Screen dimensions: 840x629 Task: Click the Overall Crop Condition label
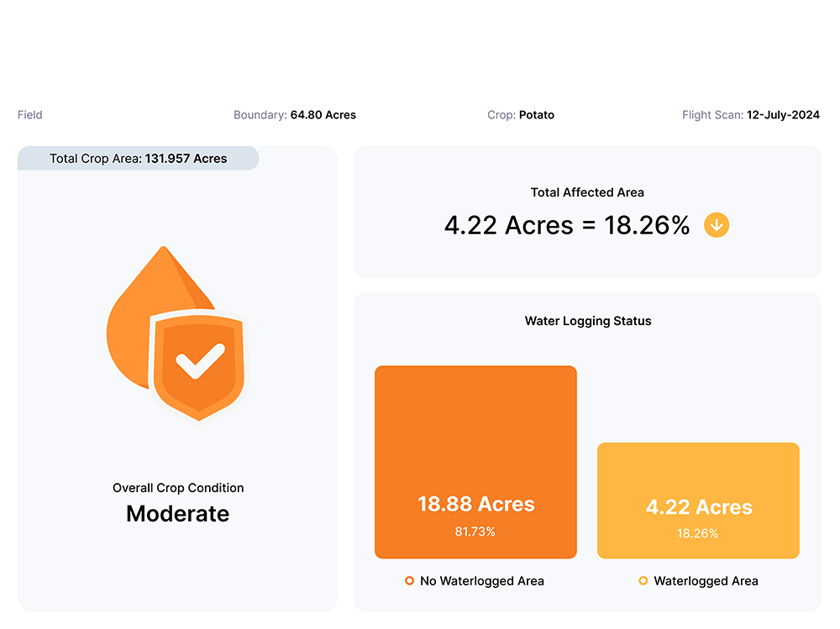click(x=178, y=488)
